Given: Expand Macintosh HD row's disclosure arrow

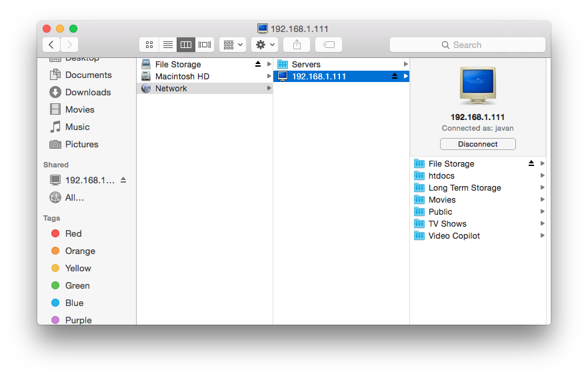Looking at the screenshot, I should tap(269, 76).
